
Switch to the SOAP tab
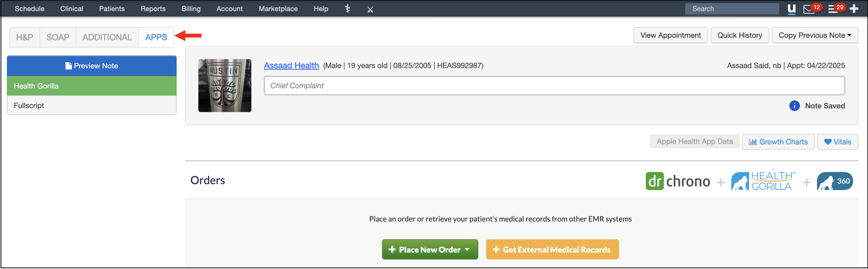click(x=58, y=37)
